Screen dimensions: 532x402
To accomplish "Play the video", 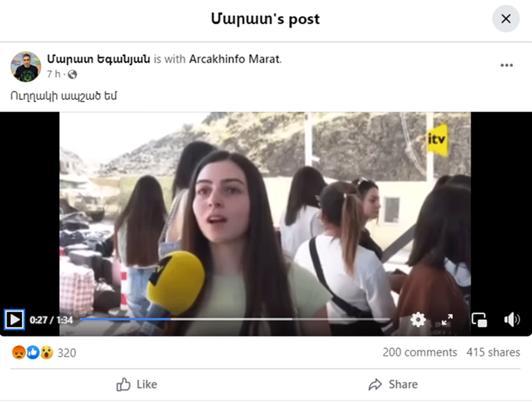I will (x=14, y=320).
